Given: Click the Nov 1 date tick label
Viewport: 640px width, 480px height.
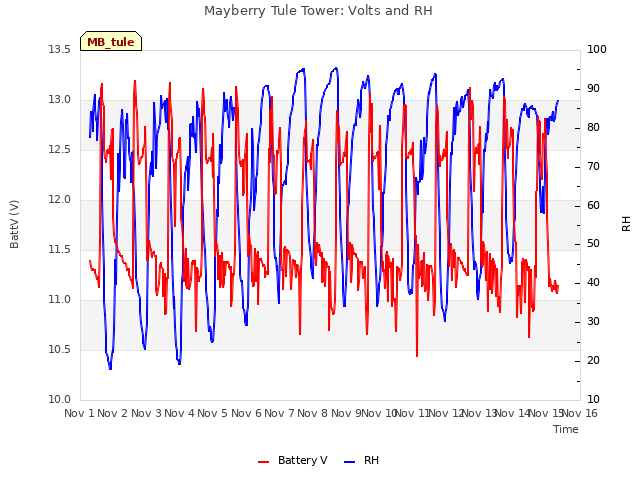Looking at the screenshot, I should (x=79, y=413).
